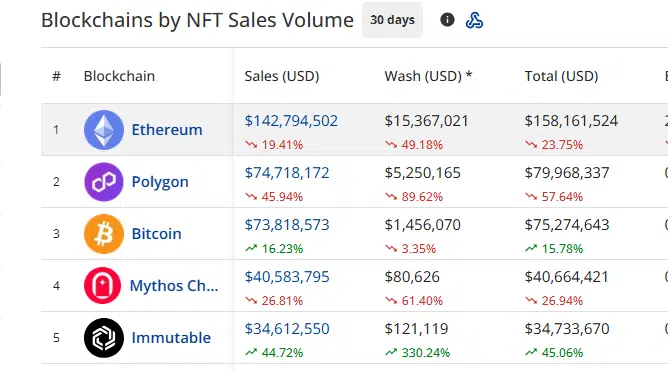Click the Mythos Chain logo icon
Viewport: 668px width, 370px height.
coord(102,286)
